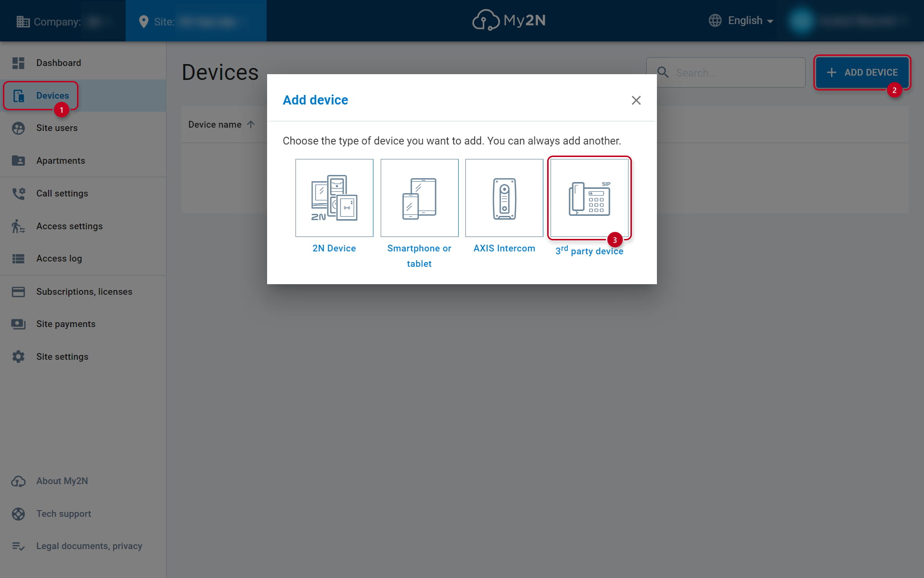Open Call settings
This screenshot has width=924, height=578.
click(83, 193)
